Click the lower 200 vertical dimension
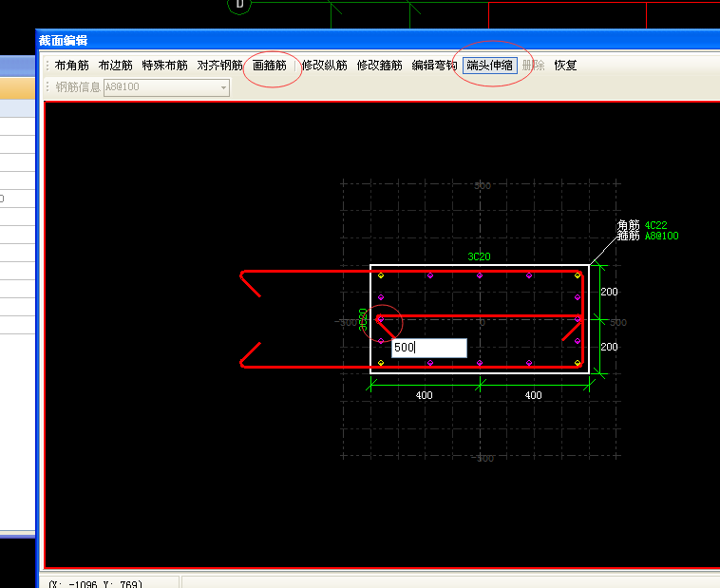 tap(609, 347)
